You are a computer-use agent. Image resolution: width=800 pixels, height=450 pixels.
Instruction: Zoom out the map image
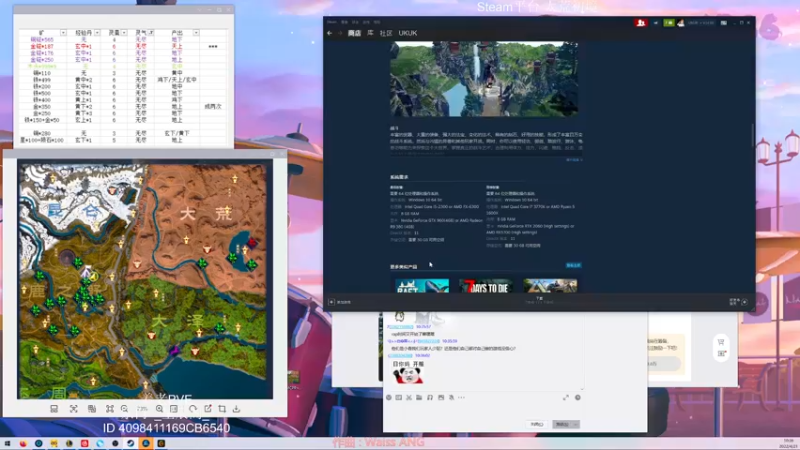point(124,409)
